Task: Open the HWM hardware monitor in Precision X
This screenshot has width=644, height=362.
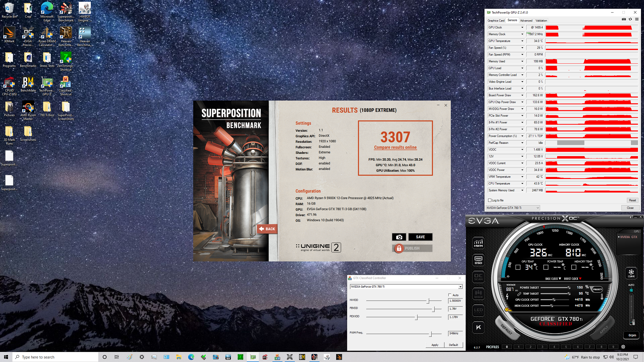Action: pyautogui.click(x=478, y=243)
